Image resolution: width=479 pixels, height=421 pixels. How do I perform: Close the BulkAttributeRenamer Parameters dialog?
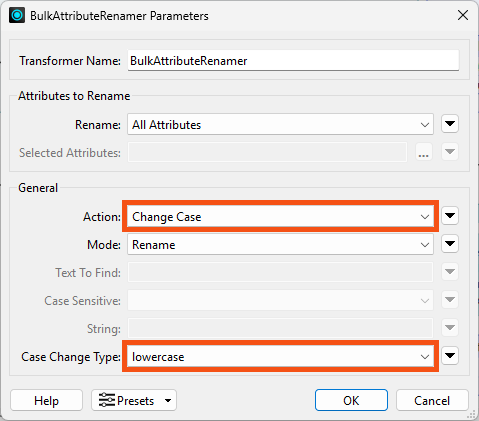point(463,15)
